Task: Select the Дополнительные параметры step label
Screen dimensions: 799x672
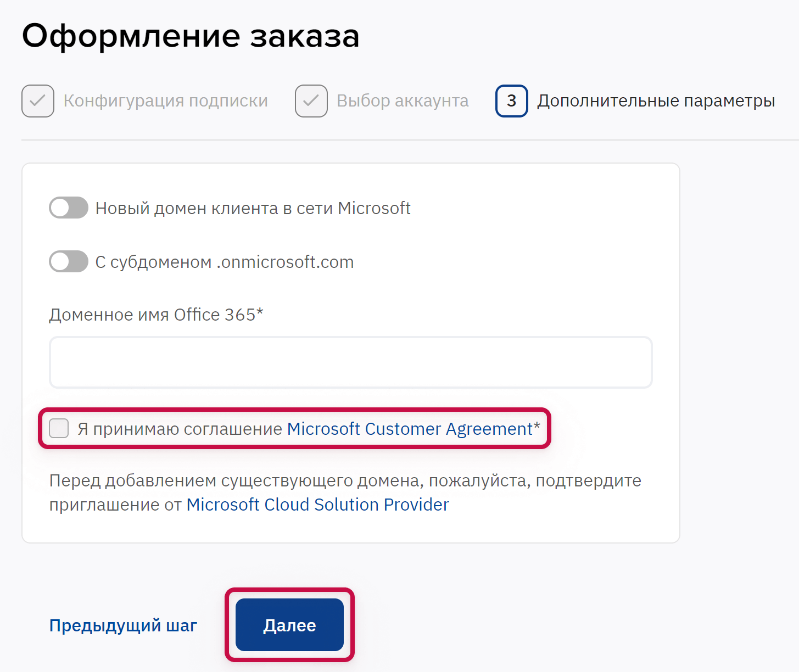Action: [x=656, y=101]
